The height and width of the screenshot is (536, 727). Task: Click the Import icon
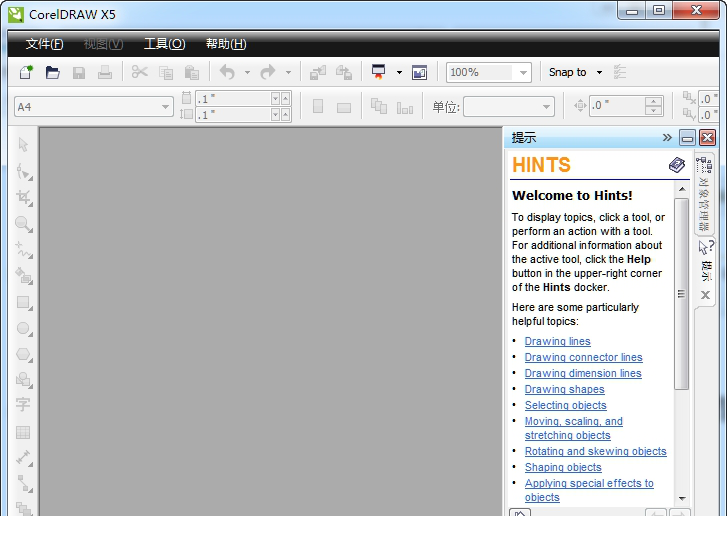pos(318,72)
